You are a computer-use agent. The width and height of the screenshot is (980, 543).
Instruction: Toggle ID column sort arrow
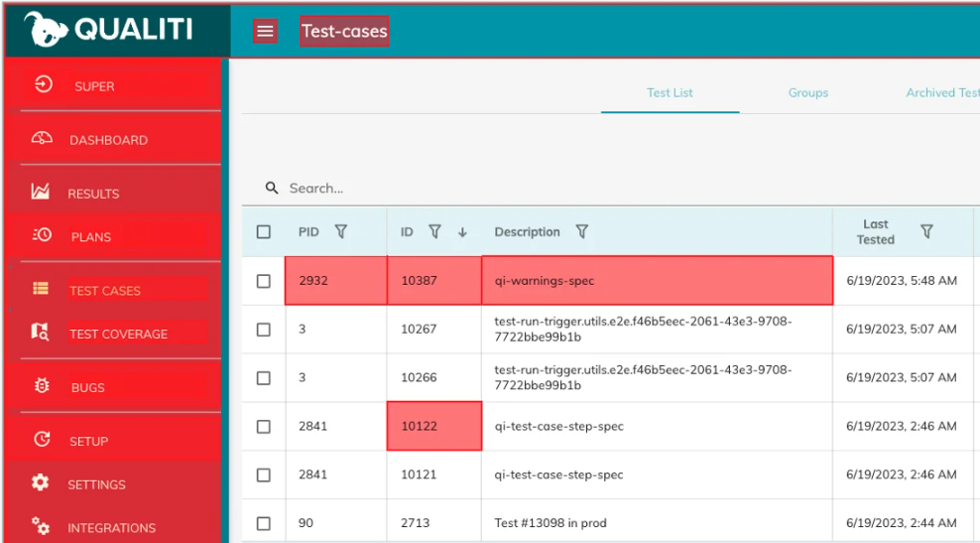[x=462, y=232]
